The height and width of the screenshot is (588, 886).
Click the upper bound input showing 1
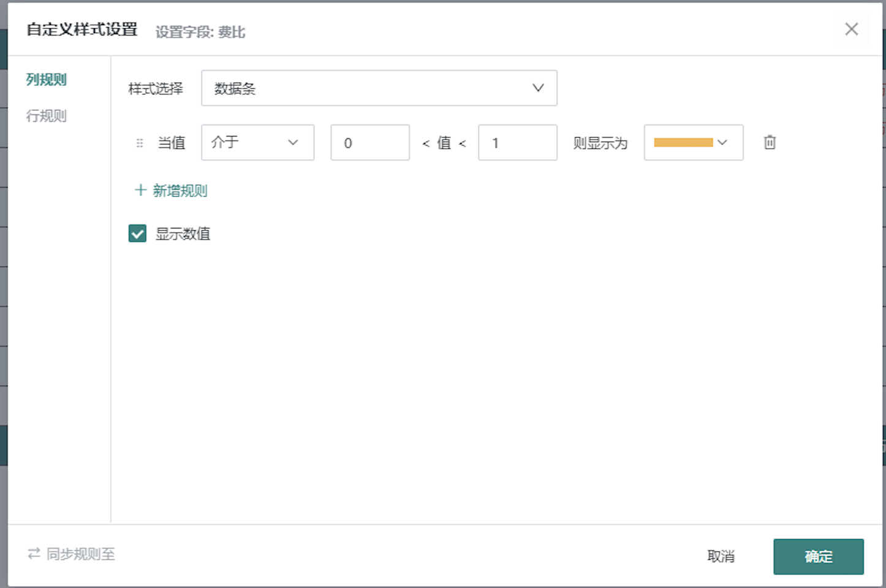point(517,142)
